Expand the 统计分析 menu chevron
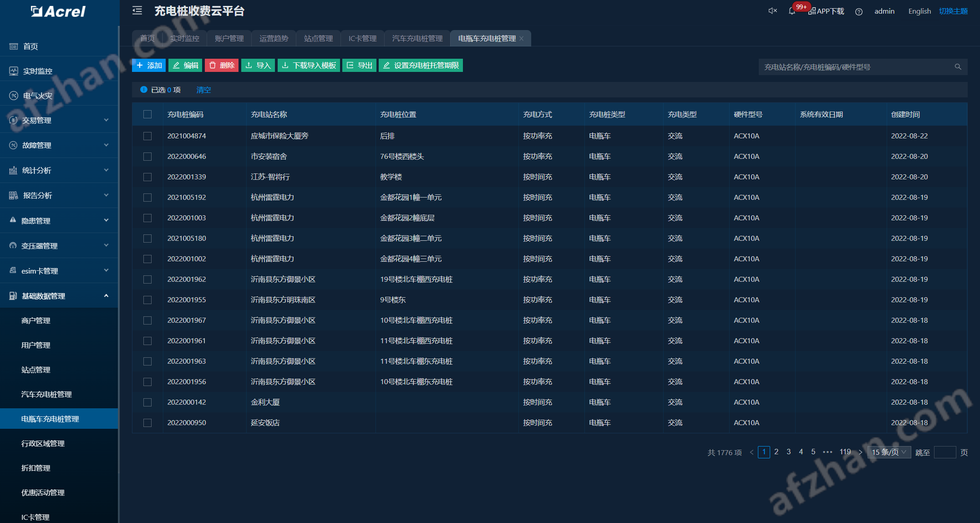 tap(106, 170)
